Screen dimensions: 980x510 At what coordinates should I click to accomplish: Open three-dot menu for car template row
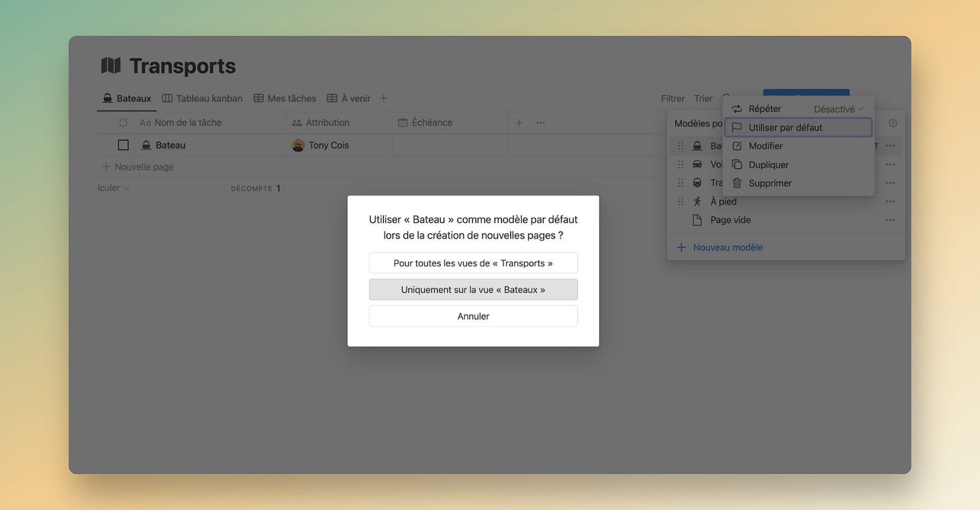890,164
